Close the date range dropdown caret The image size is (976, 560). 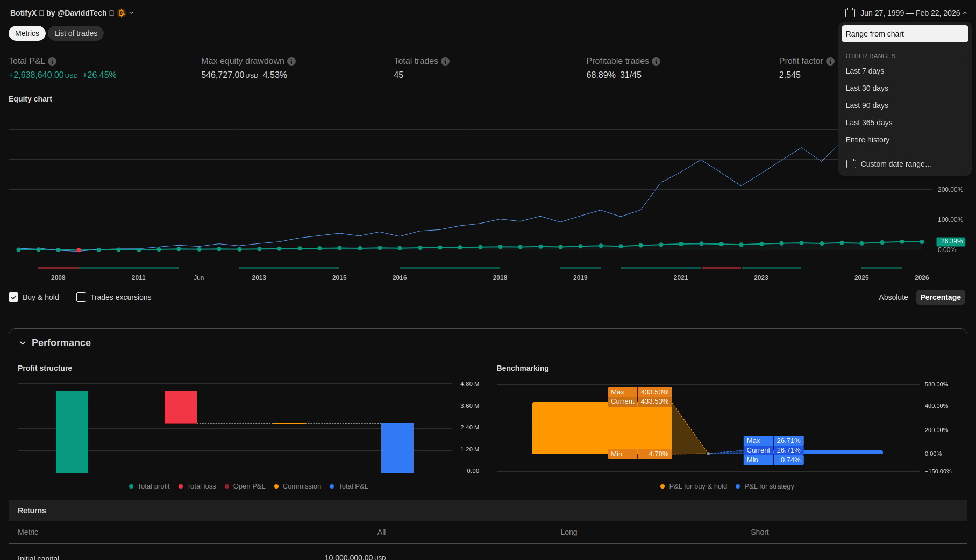965,13
